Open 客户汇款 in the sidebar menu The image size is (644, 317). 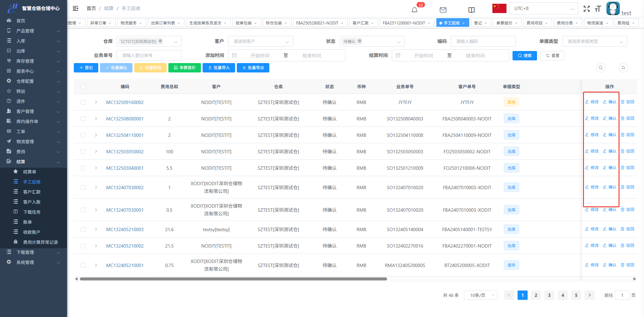pyautogui.click(x=32, y=192)
